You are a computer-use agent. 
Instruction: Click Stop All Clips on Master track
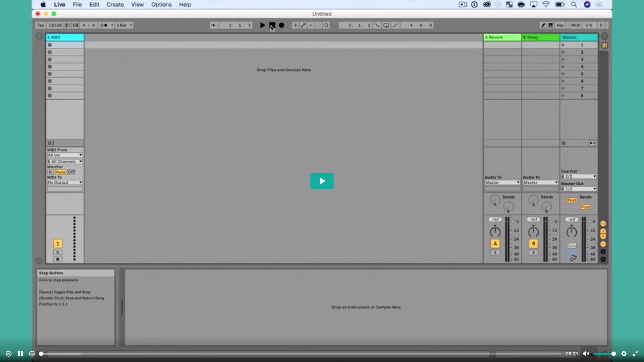click(x=564, y=143)
